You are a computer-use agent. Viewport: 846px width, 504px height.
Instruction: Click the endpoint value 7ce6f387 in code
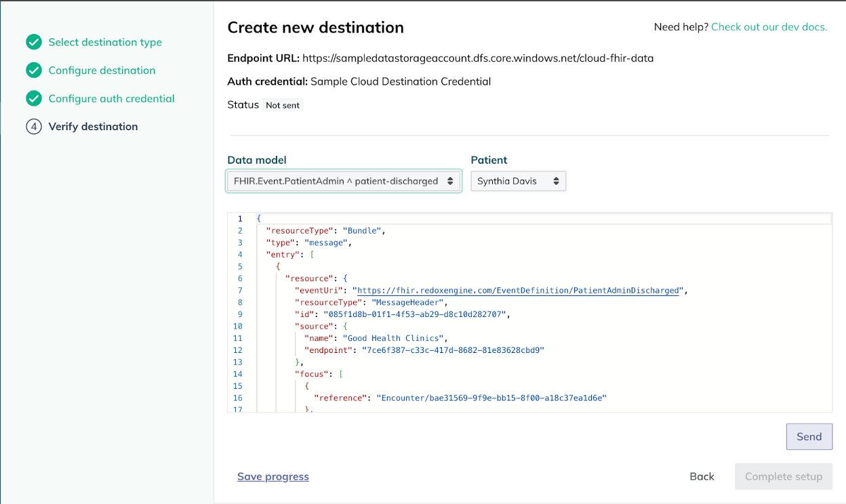(453, 350)
